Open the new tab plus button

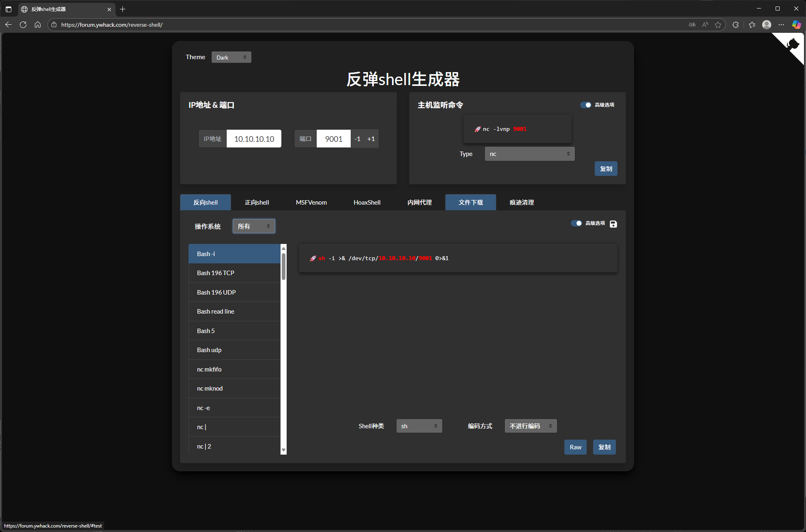123,9
